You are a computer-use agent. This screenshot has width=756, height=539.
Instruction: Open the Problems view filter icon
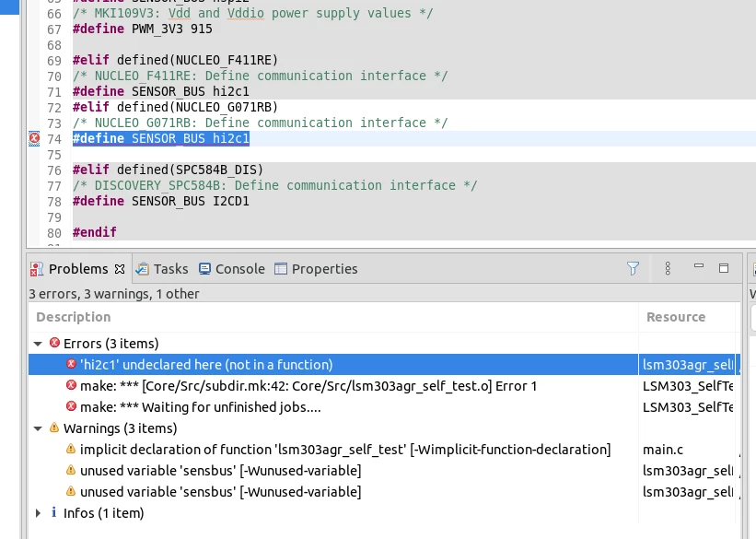[633, 268]
